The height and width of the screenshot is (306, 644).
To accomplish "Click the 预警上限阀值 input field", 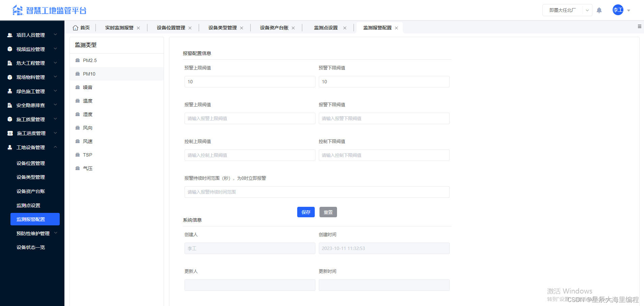I will 250,82.
